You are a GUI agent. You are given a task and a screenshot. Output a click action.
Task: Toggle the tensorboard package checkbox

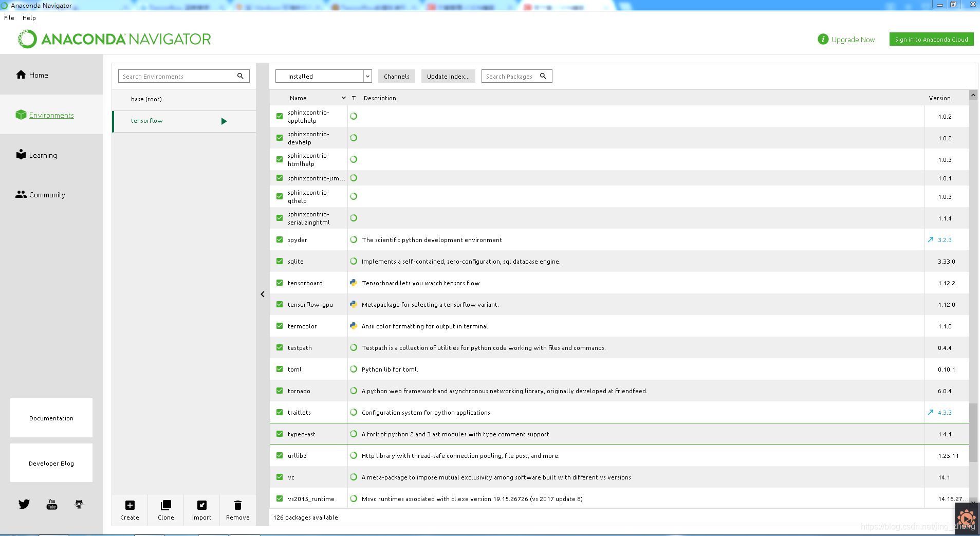click(280, 283)
